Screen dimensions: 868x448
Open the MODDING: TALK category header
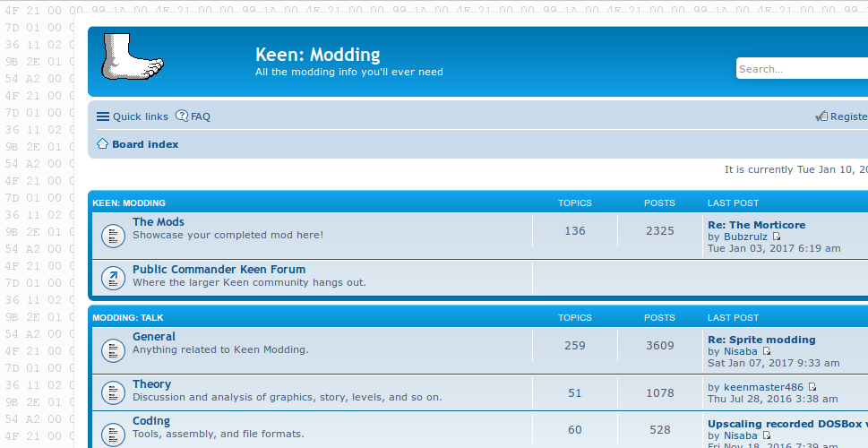[128, 318]
